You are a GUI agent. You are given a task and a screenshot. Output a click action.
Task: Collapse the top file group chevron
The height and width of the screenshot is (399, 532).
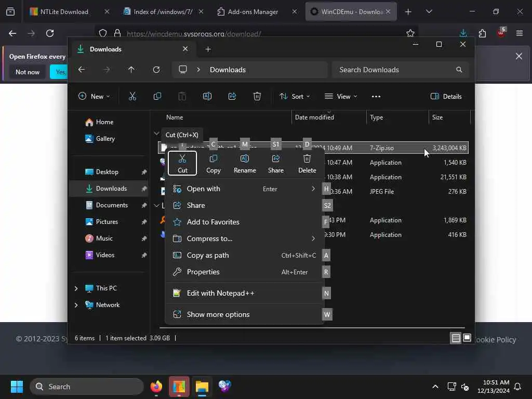point(156,134)
